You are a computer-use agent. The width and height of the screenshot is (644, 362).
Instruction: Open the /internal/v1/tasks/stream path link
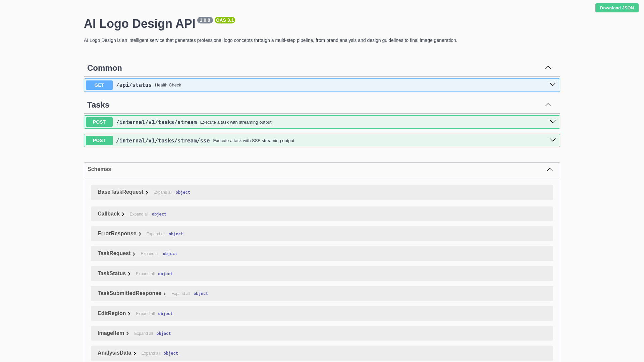(x=156, y=122)
